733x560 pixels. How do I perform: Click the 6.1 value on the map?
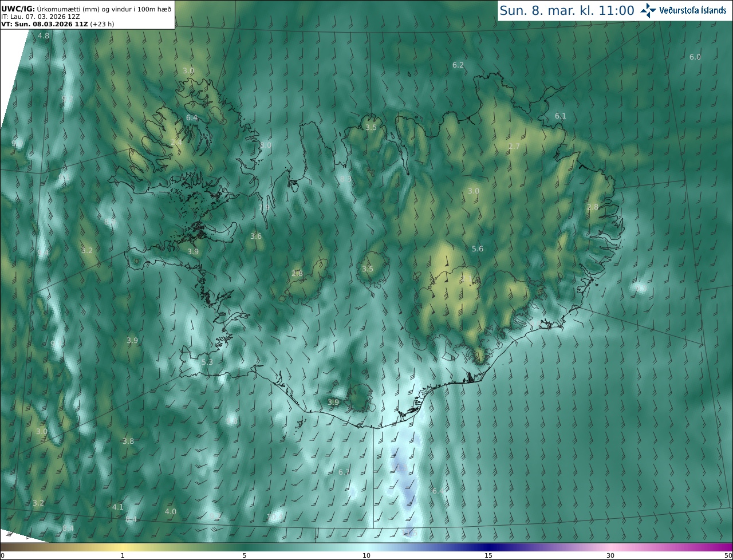(561, 116)
